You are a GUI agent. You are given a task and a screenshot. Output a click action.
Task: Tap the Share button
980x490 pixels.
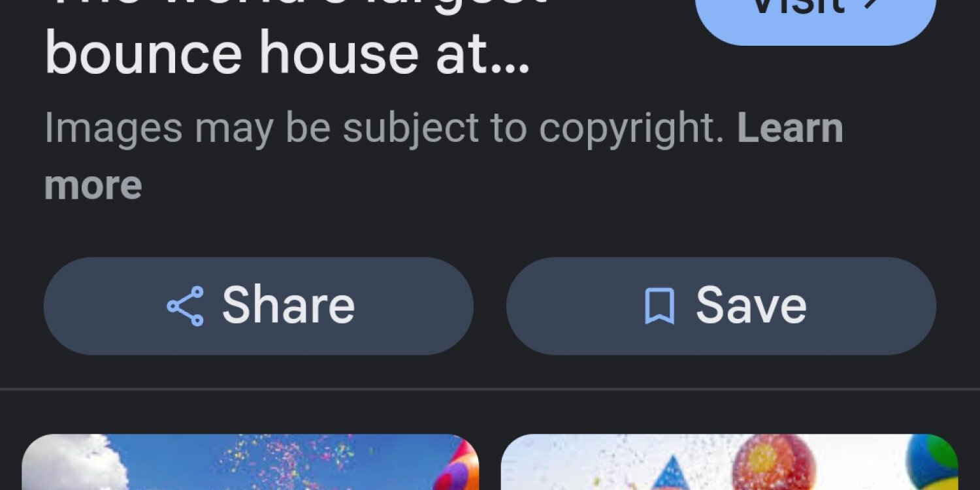click(258, 306)
